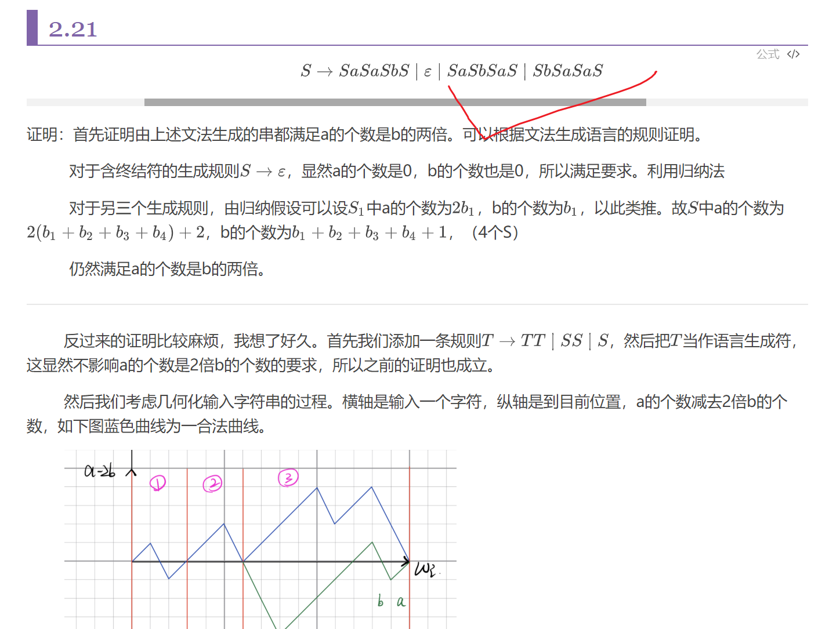Click the horizontal divider line between proof sections
The height and width of the screenshot is (629, 840).
pos(417,304)
